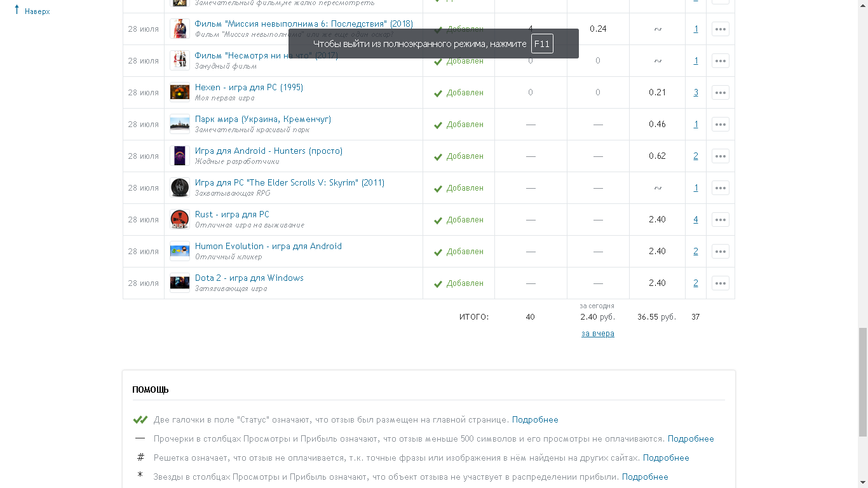Click the за вчера link under totals
This screenshot has width=868, height=488.
pyautogui.click(x=597, y=334)
